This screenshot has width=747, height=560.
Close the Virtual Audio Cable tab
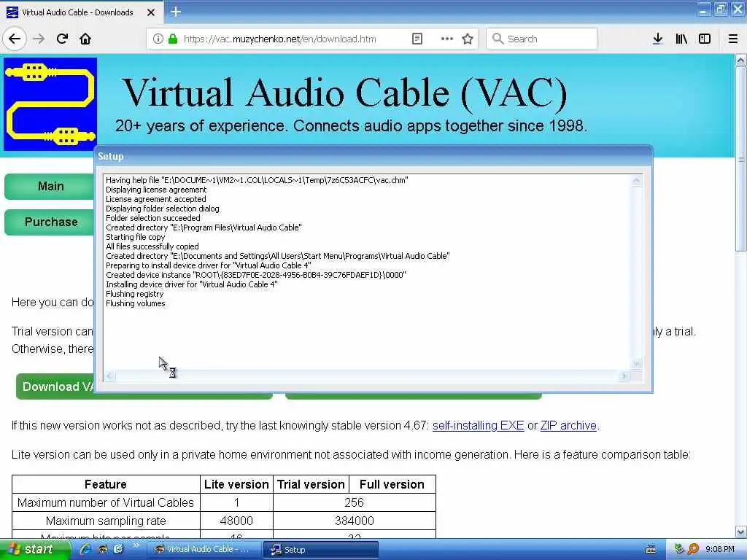(150, 12)
